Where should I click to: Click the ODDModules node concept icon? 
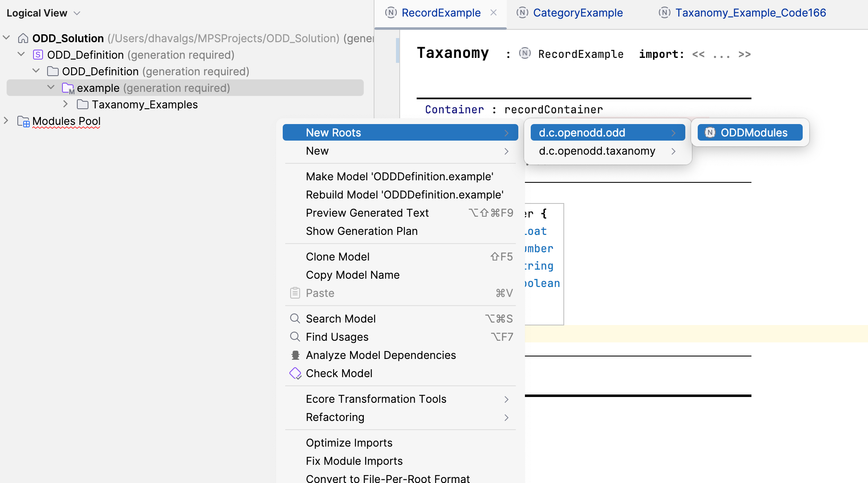(x=710, y=133)
